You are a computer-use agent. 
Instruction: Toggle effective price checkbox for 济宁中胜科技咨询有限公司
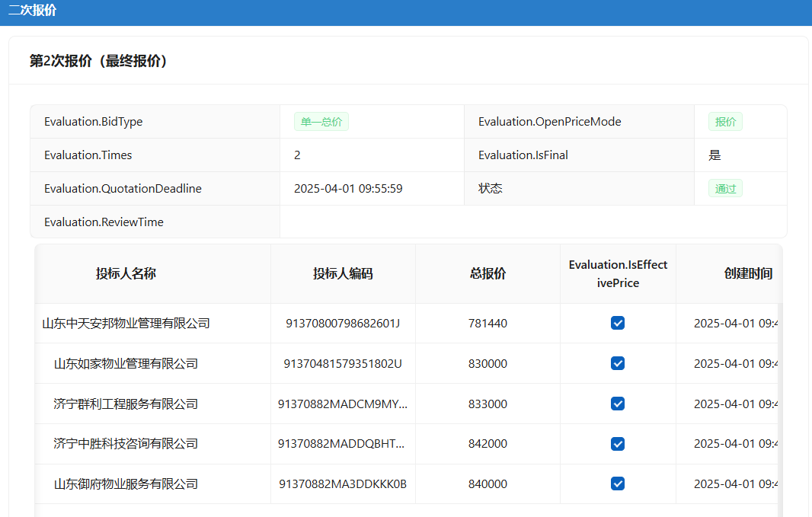tap(617, 444)
